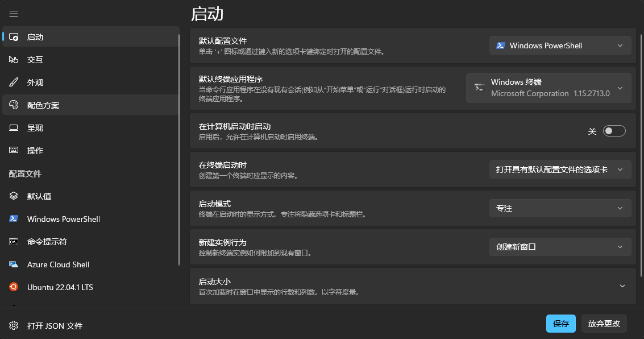Image resolution: width=644 pixels, height=339 pixels.
Task: Click the 外观 appearance brush icon
Action: 14,82
